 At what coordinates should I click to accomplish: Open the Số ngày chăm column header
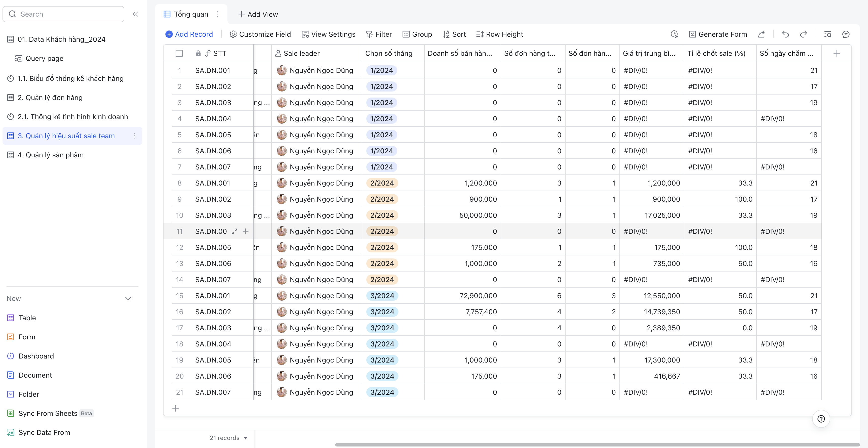click(789, 53)
